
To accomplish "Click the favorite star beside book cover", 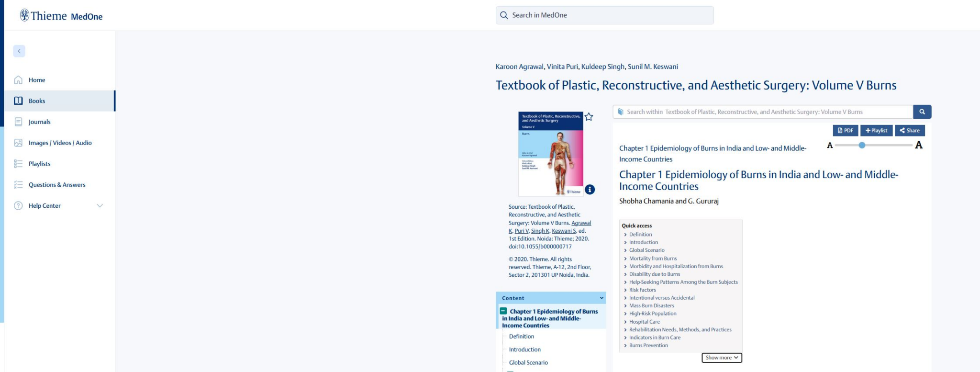I will tap(589, 117).
